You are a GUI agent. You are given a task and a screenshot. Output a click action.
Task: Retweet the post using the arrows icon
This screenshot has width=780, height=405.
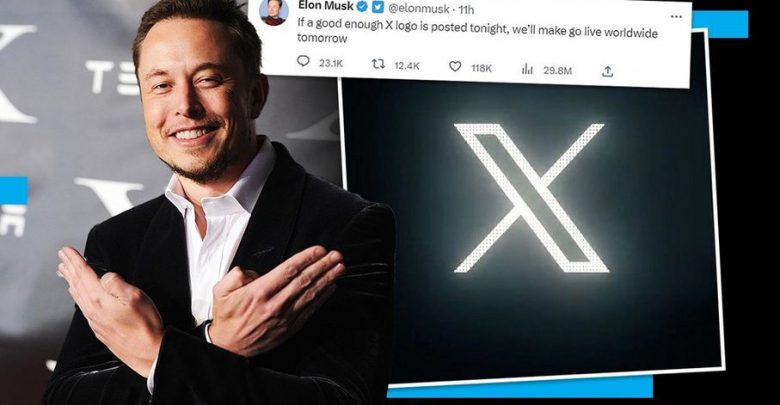point(379,64)
